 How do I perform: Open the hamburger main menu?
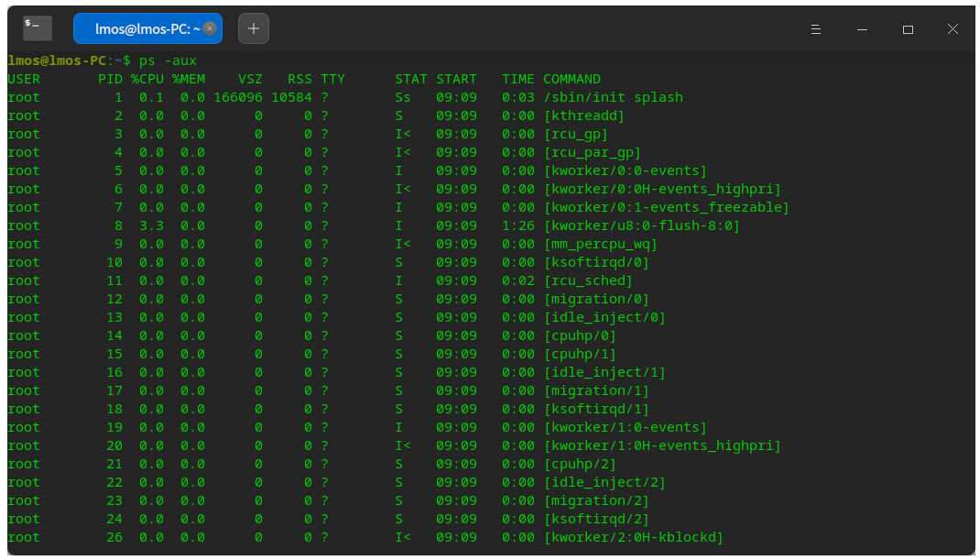point(816,29)
